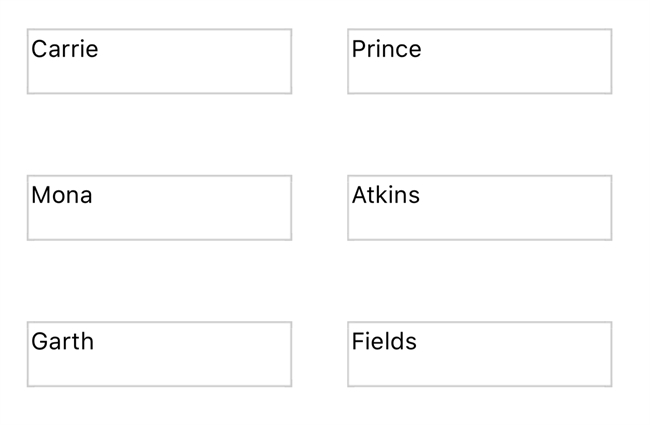This screenshot has height=425, width=650.
Task: Focus the text box containing Prince
Action: point(479,61)
